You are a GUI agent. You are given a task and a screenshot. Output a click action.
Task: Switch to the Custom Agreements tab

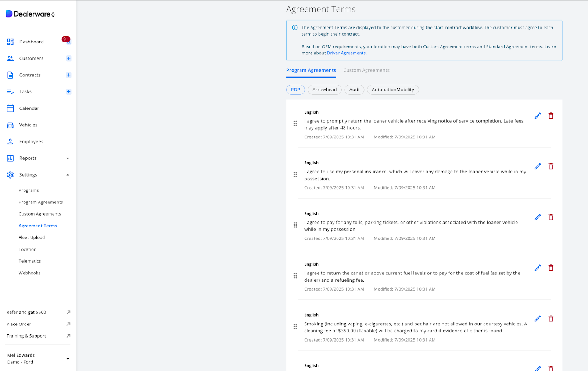(x=366, y=70)
